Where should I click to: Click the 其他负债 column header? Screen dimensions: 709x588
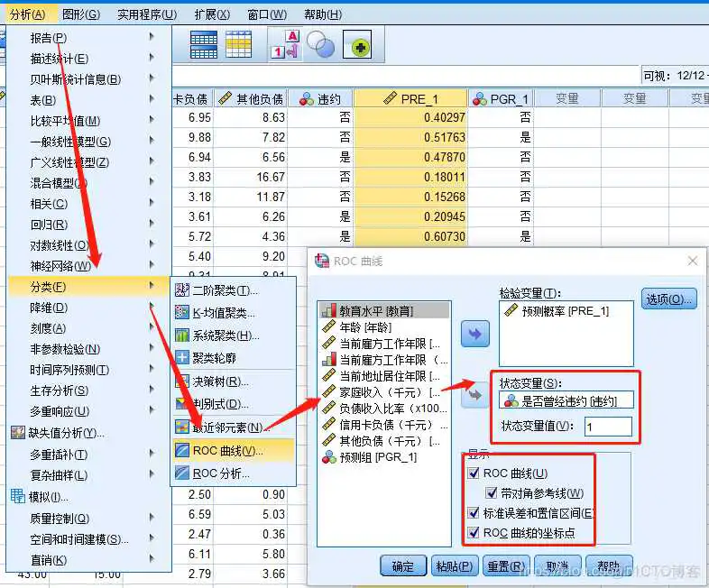(251, 98)
